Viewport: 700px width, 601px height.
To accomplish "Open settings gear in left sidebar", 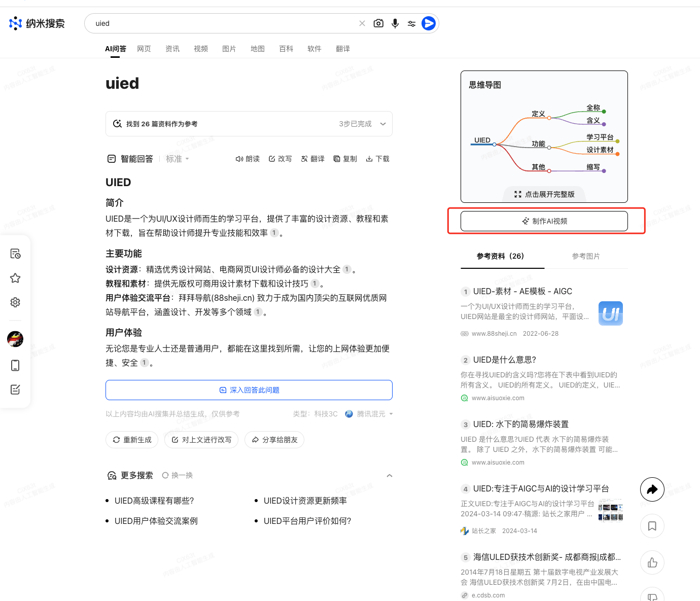I will pos(15,302).
